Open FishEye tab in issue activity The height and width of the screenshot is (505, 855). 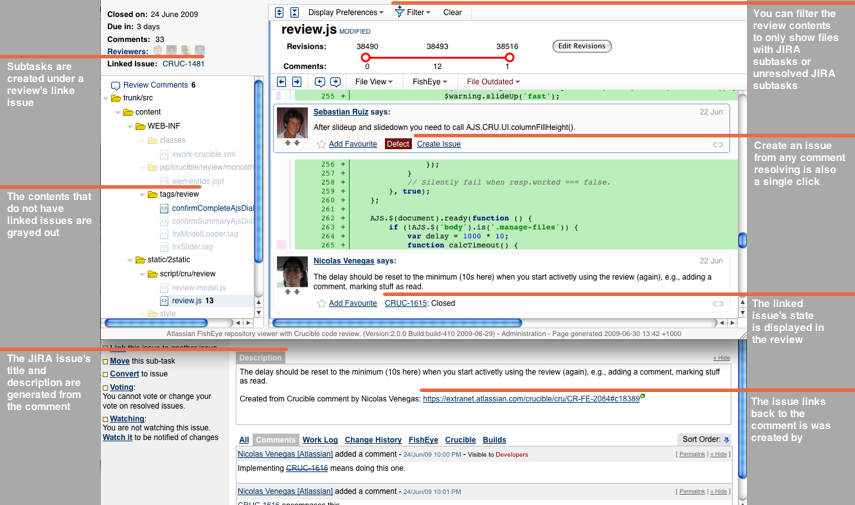(x=423, y=440)
